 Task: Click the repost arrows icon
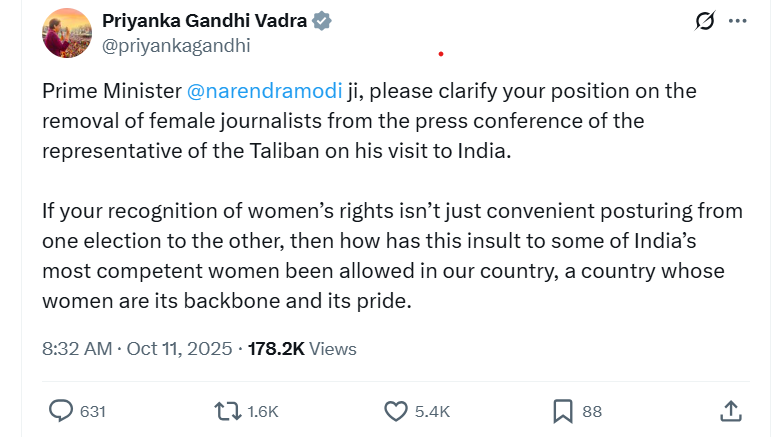pos(227,411)
